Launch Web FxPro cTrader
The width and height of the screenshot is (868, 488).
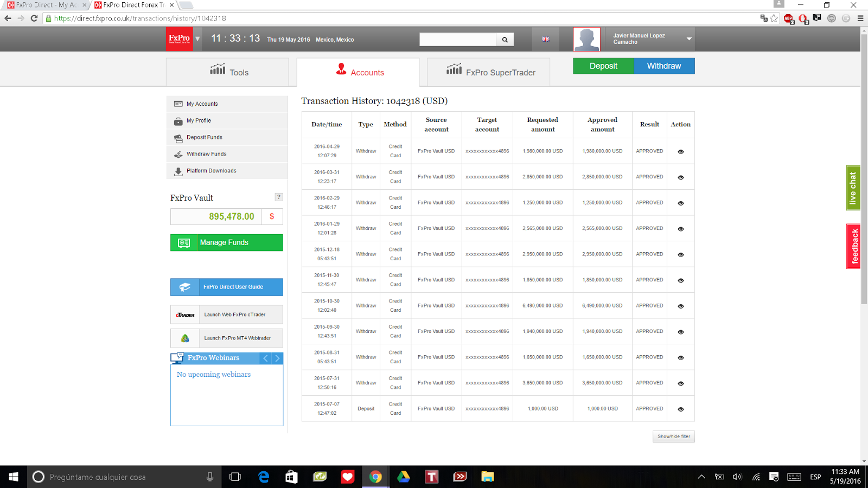coord(227,314)
